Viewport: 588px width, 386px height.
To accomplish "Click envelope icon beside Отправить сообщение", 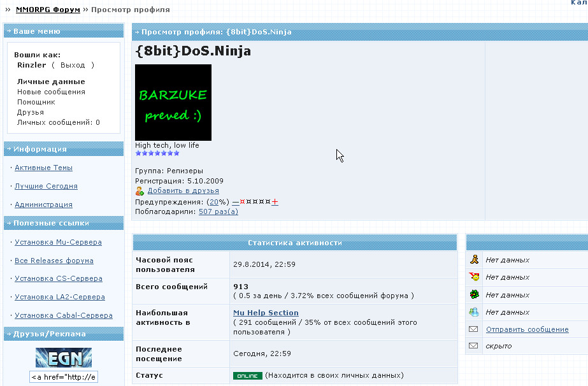I will pos(473,329).
